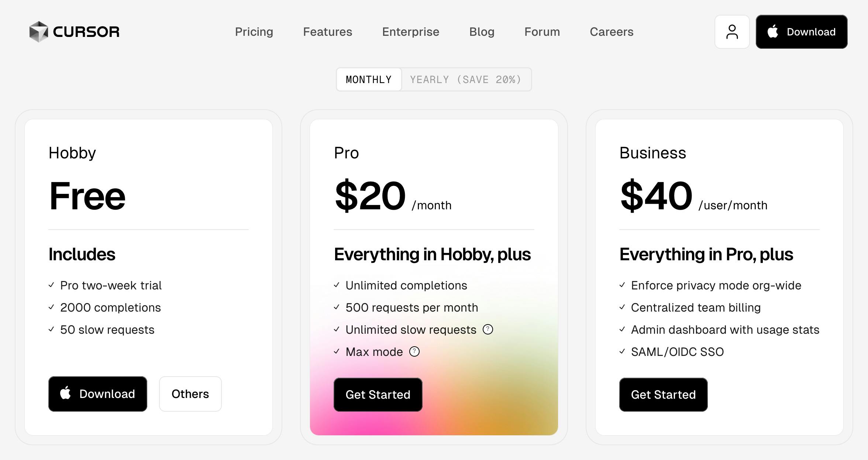Open the Enterprise navigation link

click(410, 32)
